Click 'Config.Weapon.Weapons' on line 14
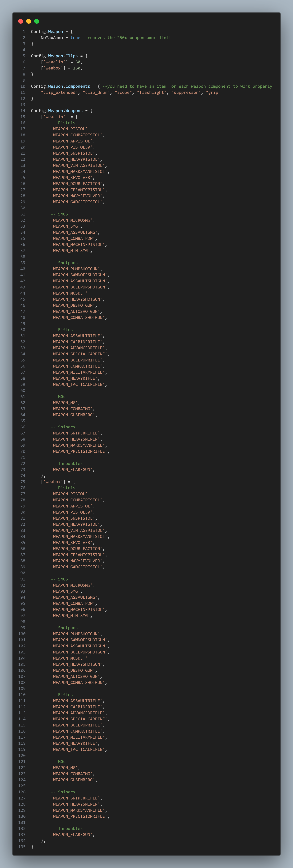The width and height of the screenshot is (293, 868). pyautogui.click(x=57, y=110)
